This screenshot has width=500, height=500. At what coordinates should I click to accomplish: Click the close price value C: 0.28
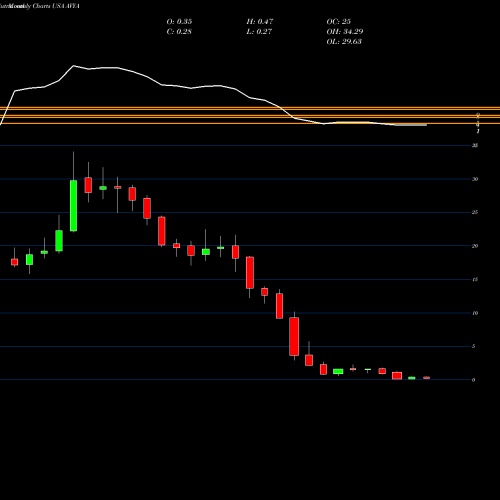(x=179, y=32)
